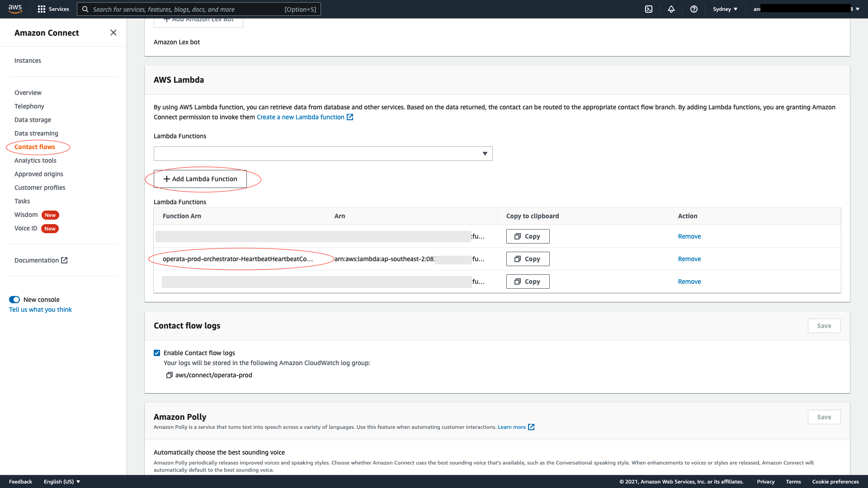868x488 pixels.
Task: Focus the AWS services search field
Action: (199, 9)
